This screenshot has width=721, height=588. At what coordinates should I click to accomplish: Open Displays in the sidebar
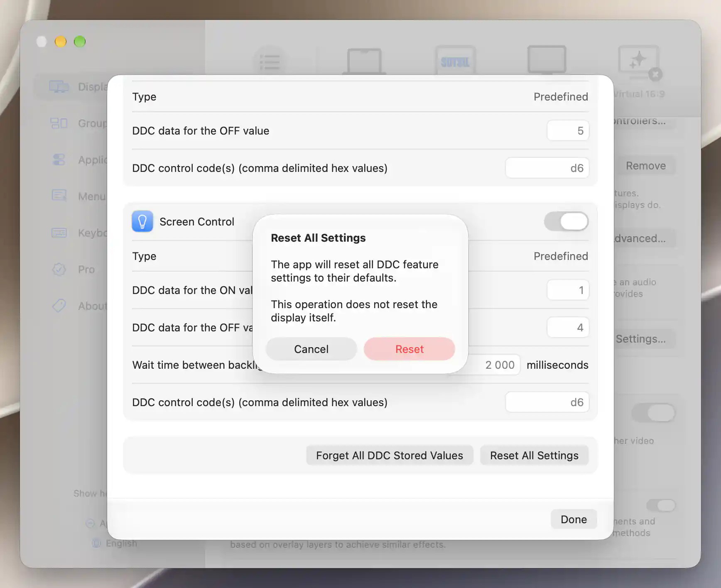(71, 86)
